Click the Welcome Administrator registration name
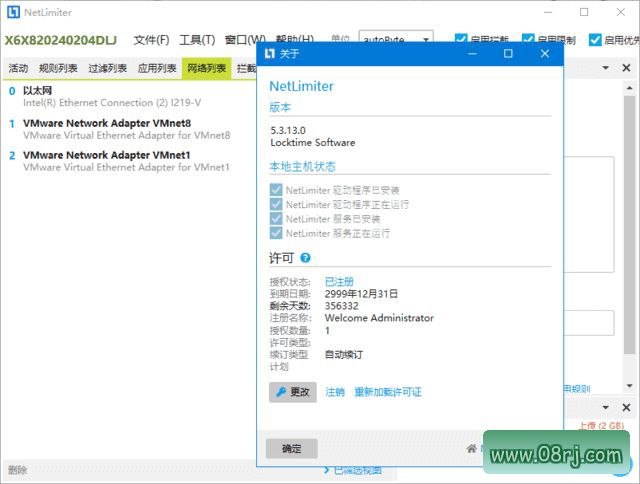 click(x=379, y=318)
